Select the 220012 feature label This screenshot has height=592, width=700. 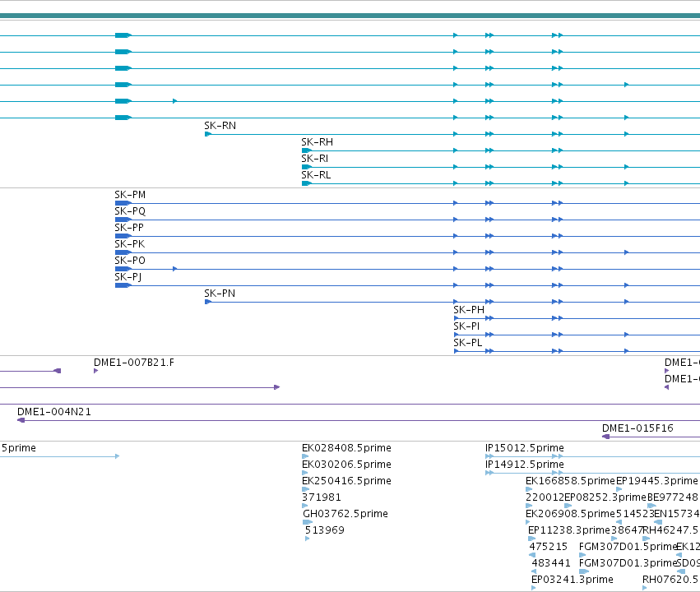point(545,498)
